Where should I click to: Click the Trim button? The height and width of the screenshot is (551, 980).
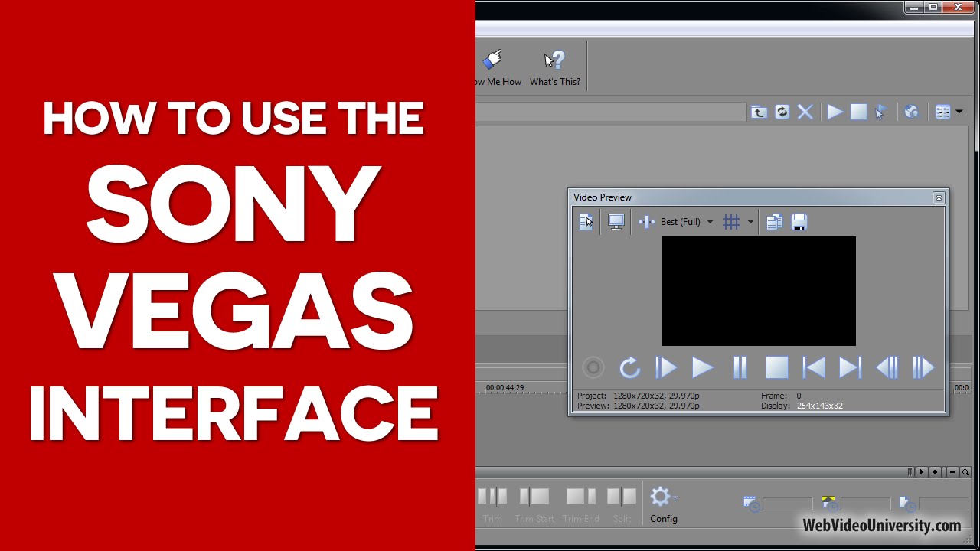coord(492,506)
